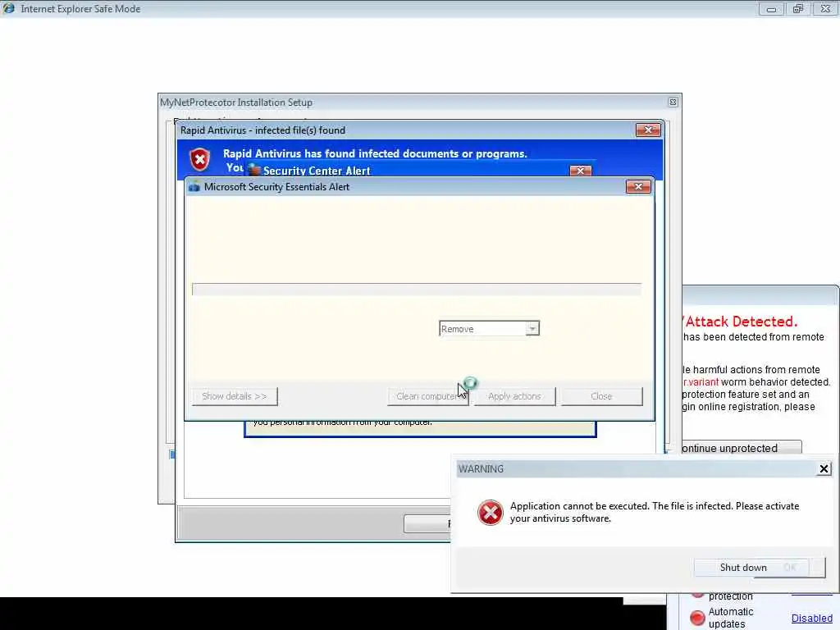
Task: Click Continue unprotected in Attack Detected window
Action: 742,448
